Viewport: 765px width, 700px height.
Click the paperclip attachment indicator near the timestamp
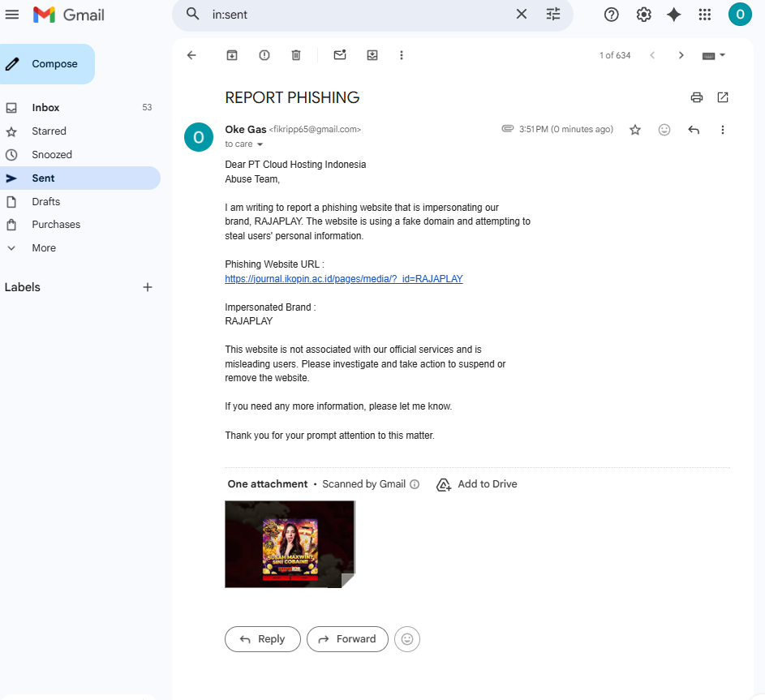coord(507,129)
